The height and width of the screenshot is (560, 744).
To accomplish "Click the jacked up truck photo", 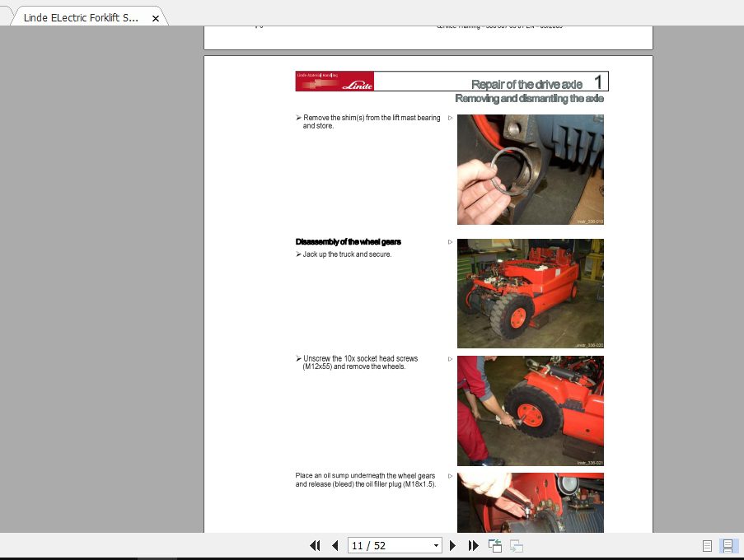I will 531,293.
